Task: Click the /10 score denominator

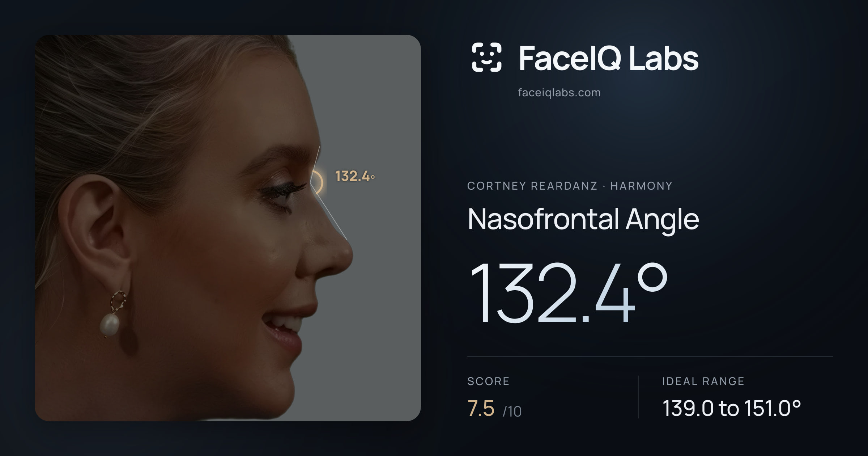Action: (512, 411)
